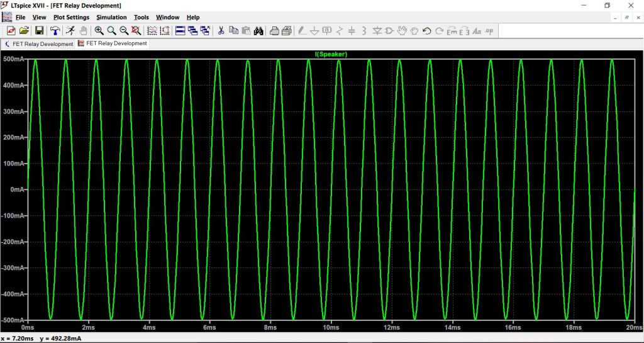Click the Zoom Full Extents crossed magnifier

coord(136,31)
